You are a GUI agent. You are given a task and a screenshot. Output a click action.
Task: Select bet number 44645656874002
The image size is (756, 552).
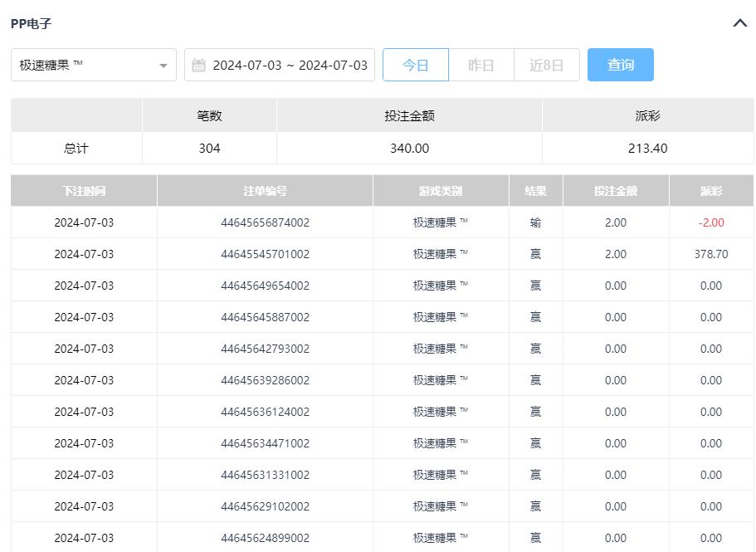click(x=265, y=222)
